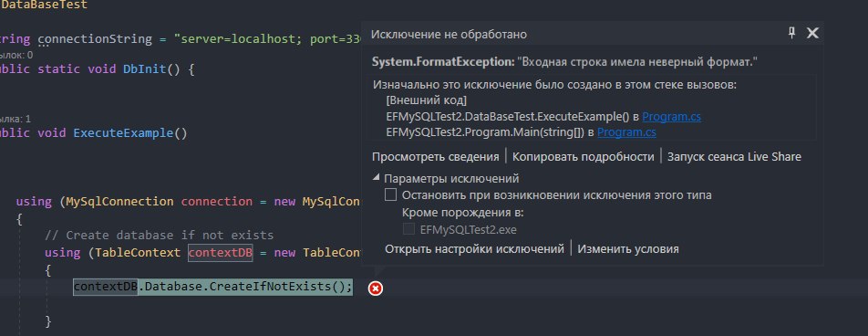Click Копировать подробности link
868x336 pixels.
583,157
